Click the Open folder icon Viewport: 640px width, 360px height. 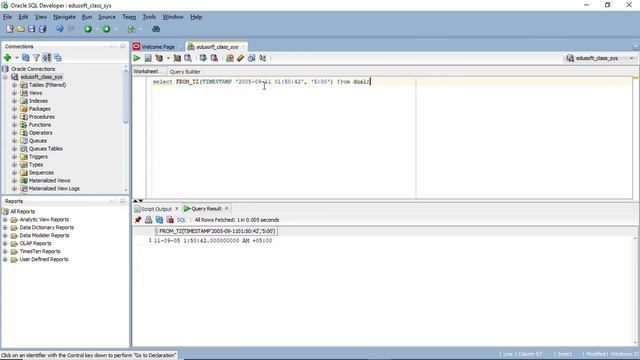pos(20,29)
